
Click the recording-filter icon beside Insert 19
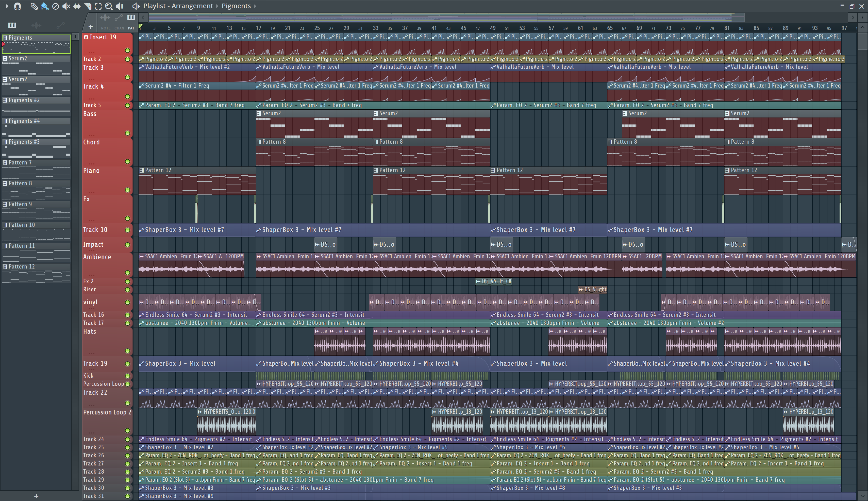[86, 37]
